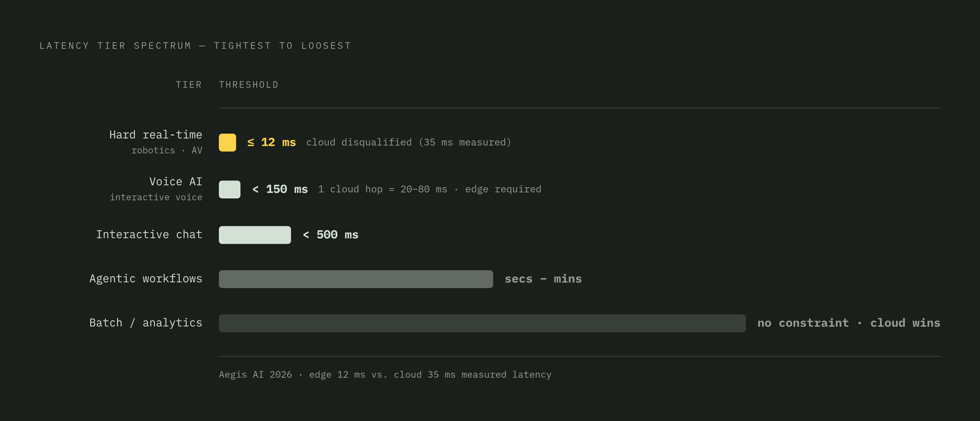
Task: Click the Voice AI threshold bar
Action: [x=229, y=189]
